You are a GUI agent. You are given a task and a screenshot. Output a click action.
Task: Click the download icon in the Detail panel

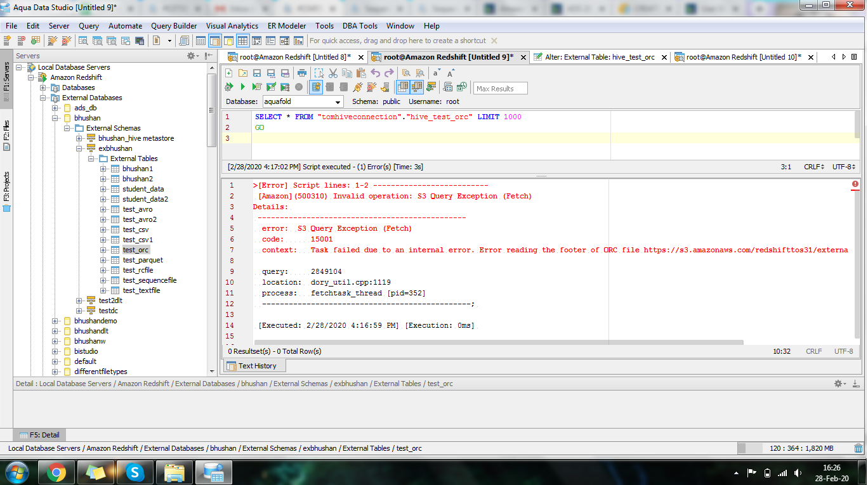pyautogui.click(x=857, y=384)
